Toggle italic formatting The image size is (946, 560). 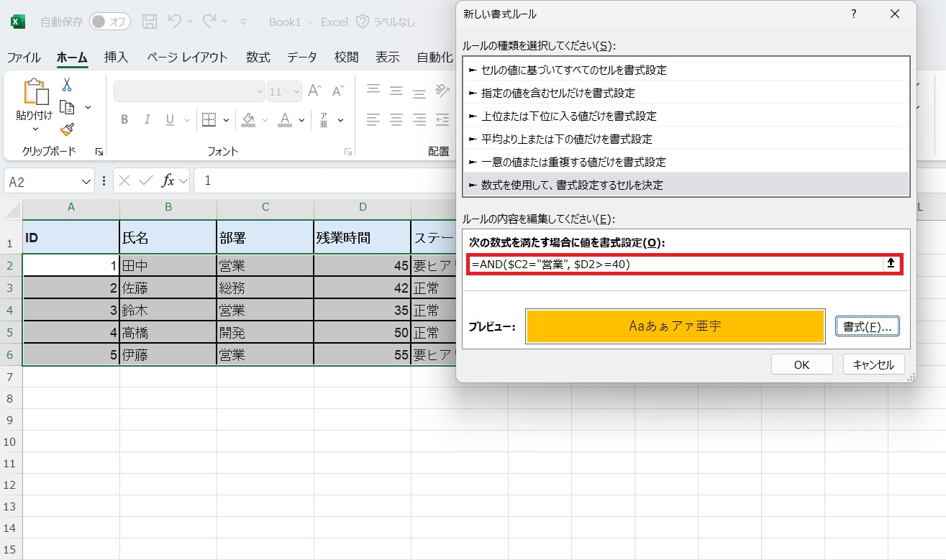click(147, 120)
